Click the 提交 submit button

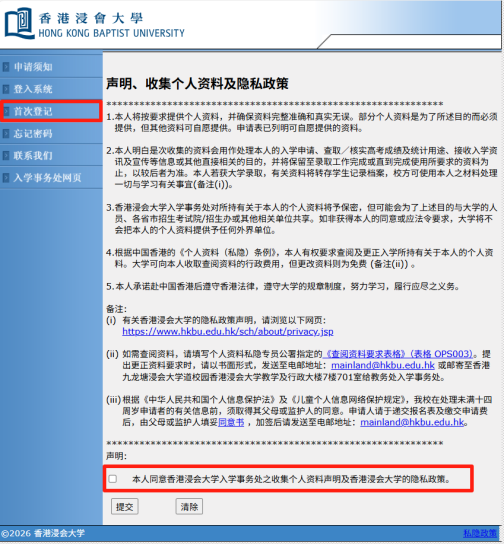tap(124, 507)
